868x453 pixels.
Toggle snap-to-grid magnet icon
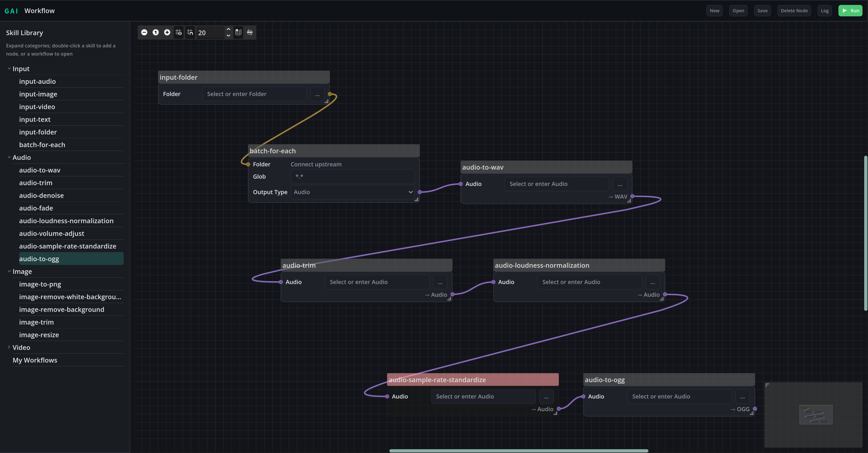point(190,32)
